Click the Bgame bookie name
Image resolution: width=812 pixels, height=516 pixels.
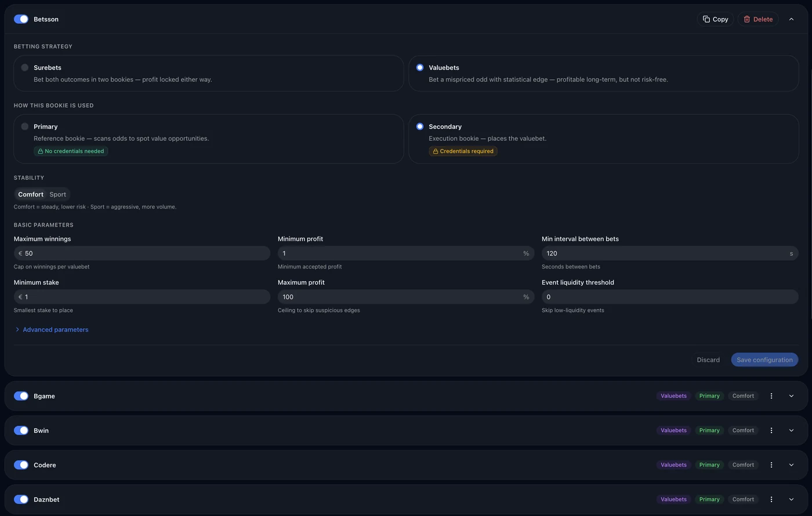click(44, 396)
